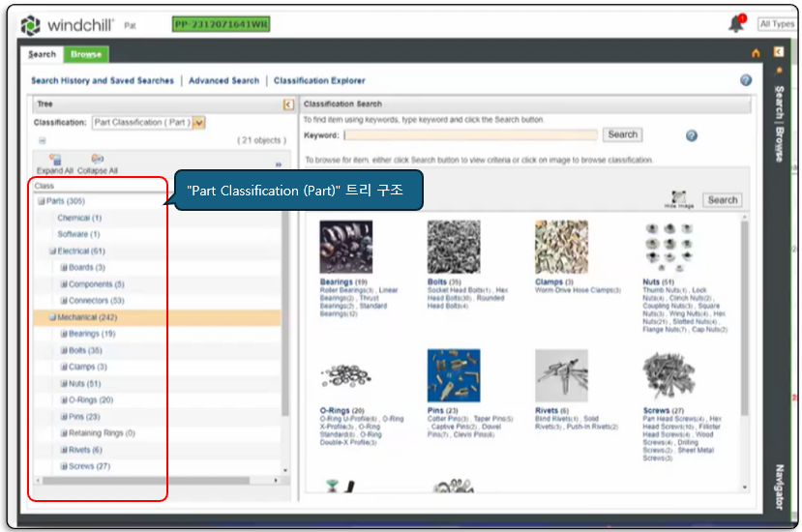The width and height of the screenshot is (802, 532).
Task: Select Retaining Rings (0) in the tree
Action: [102, 433]
